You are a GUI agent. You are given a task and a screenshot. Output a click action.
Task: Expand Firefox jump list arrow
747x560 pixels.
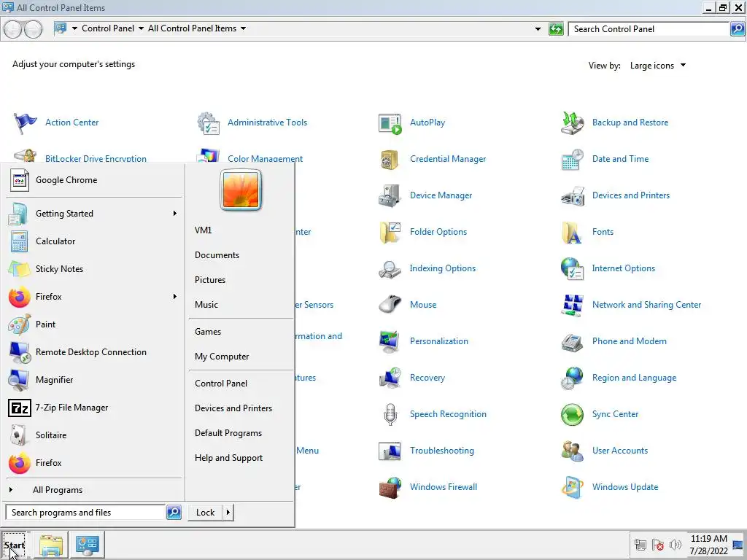[175, 297]
